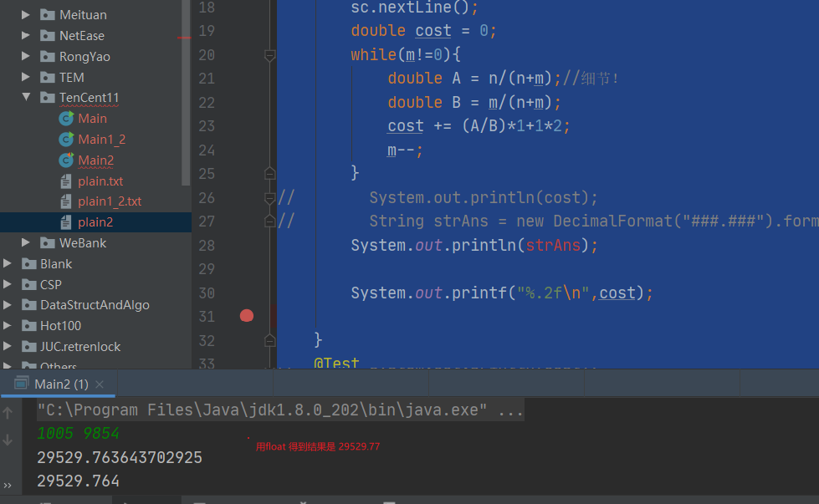The height and width of the screenshot is (504, 819).
Task: Select the TEM folder icon
Action: (48, 77)
